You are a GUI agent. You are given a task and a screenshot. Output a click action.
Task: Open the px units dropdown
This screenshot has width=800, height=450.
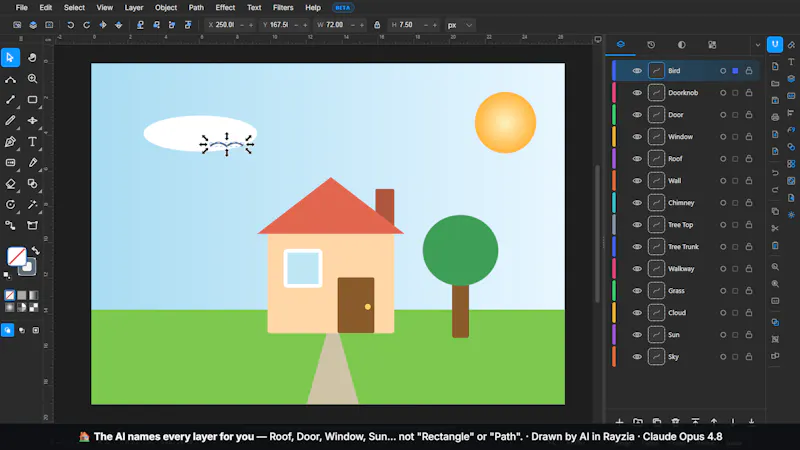click(x=460, y=25)
